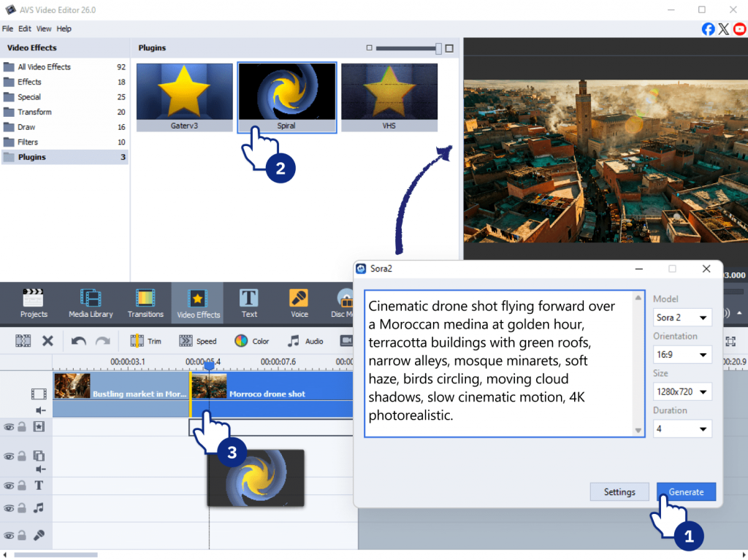Lock the video effects track
748x560 pixels.
click(22, 426)
